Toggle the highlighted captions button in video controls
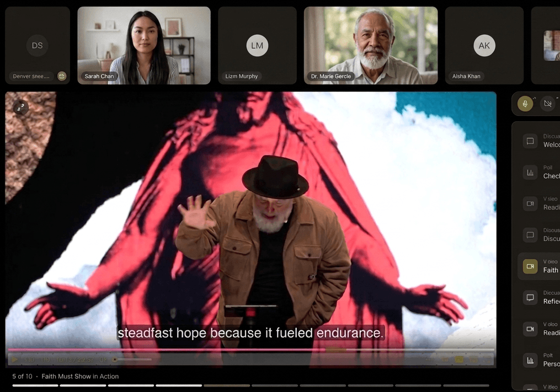 click(x=459, y=359)
